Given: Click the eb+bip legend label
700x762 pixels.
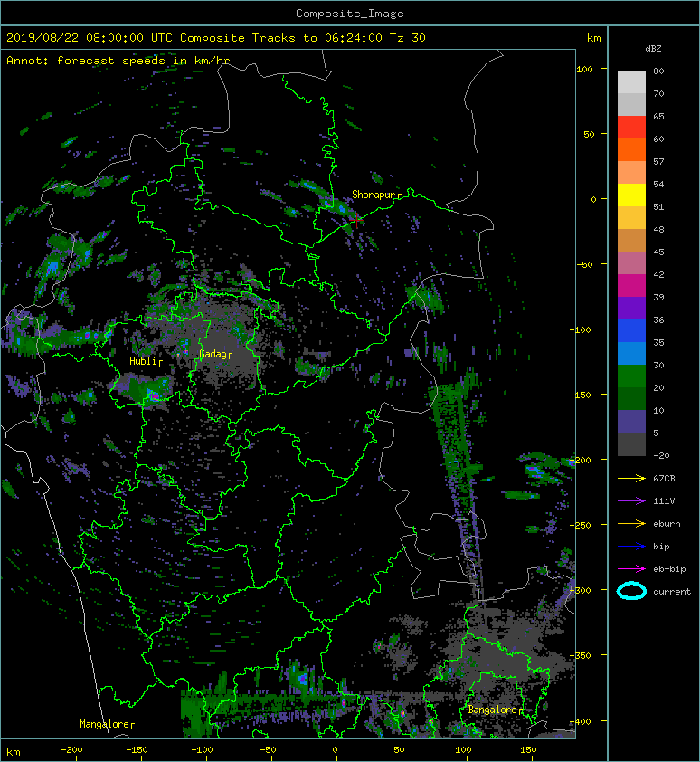Looking at the screenshot, I should click(x=669, y=568).
